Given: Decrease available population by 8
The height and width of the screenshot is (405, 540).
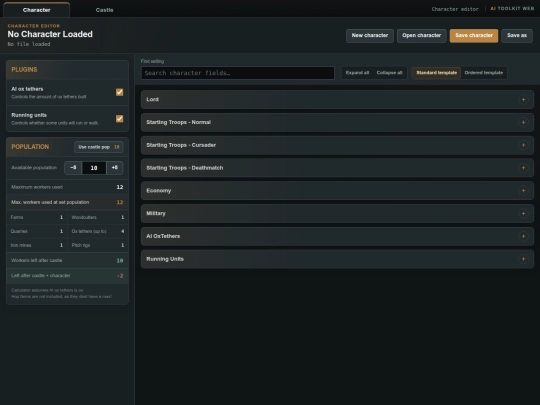Looking at the screenshot, I should click(73, 168).
